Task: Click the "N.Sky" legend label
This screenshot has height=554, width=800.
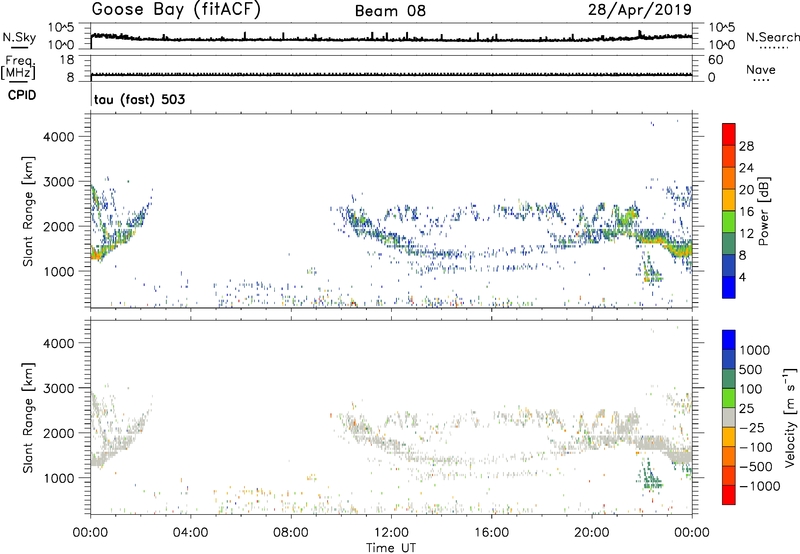Action: (19, 37)
